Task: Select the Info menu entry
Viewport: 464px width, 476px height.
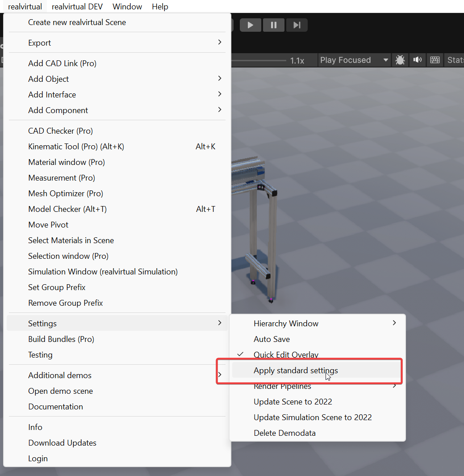Action: [x=117, y=427]
